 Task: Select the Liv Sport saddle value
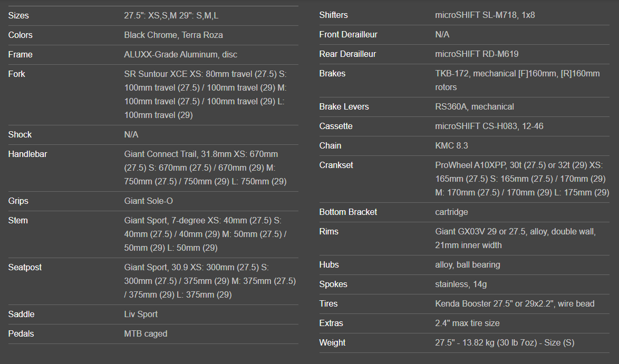(x=141, y=314)
